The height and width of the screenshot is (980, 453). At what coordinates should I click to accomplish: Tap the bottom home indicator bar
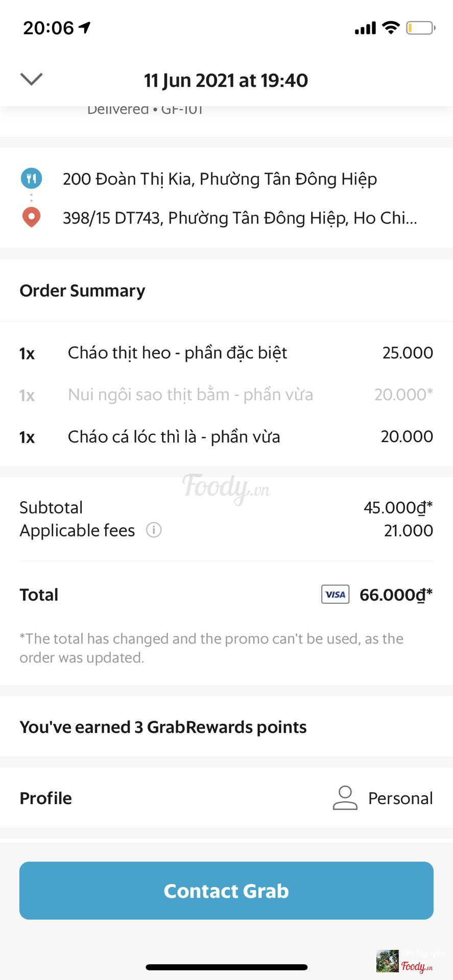[x=226, y=967]
